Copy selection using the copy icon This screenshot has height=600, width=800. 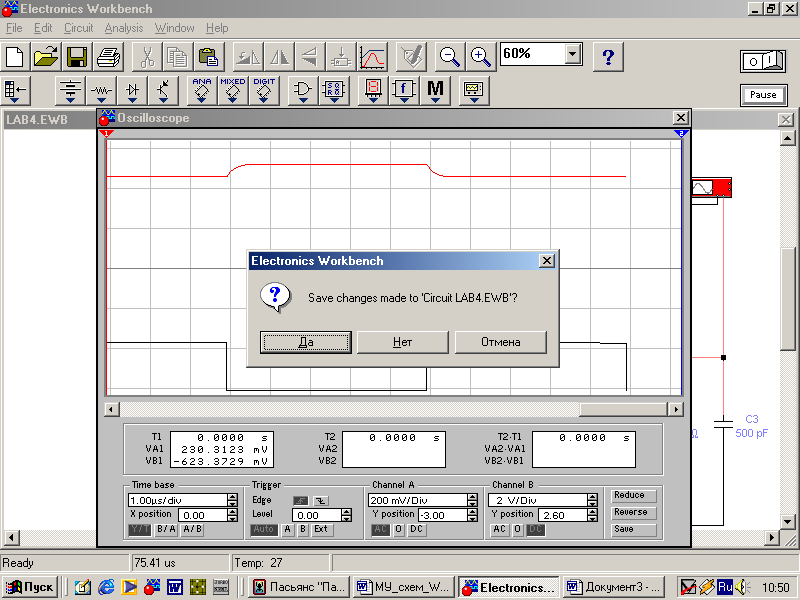click(x=178, y=57)
